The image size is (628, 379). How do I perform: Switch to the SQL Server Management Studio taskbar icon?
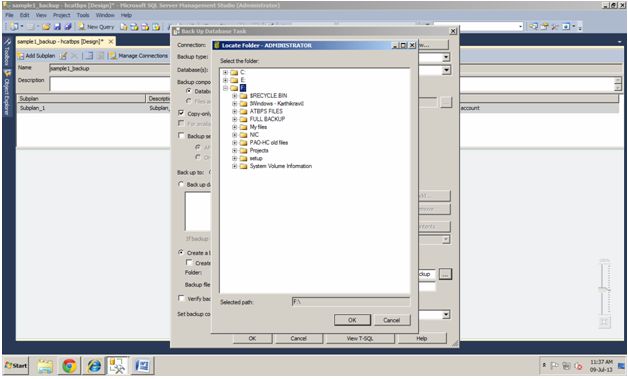tap(117, 366)
